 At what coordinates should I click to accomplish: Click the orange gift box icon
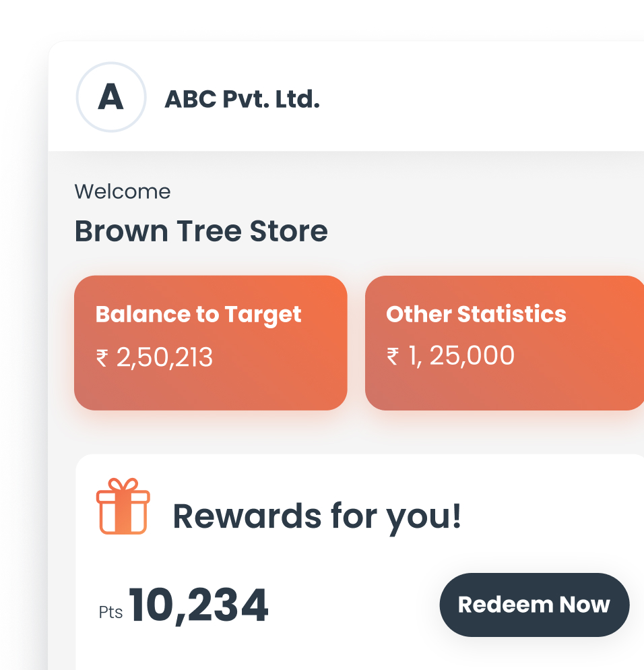[123, 506]
